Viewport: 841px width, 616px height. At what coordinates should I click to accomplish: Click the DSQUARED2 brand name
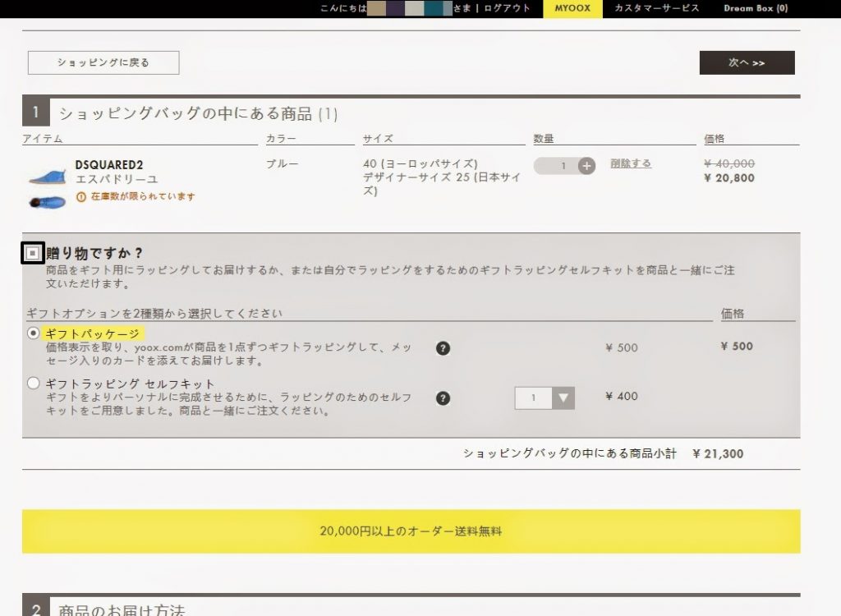point(109,165)
